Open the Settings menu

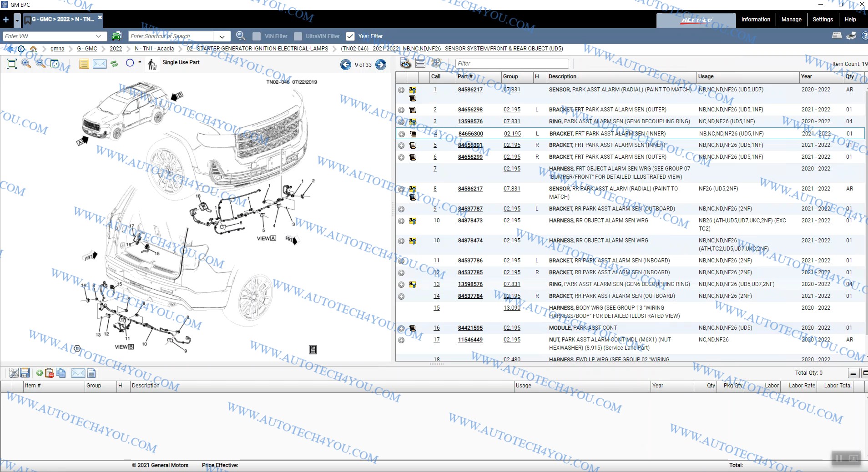click(x=823, y=20)
